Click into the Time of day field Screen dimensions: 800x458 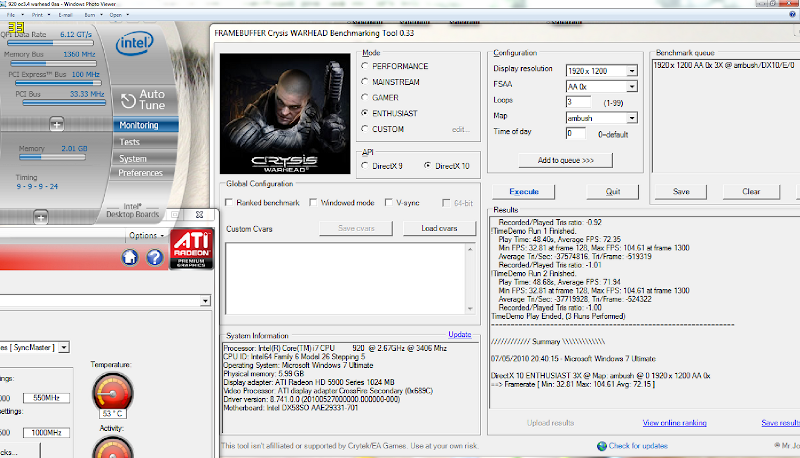coord(576,134)
